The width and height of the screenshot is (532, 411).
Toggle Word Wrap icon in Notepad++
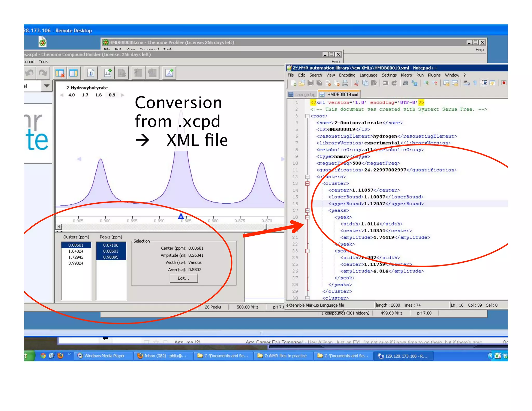(x=467, y=83)
